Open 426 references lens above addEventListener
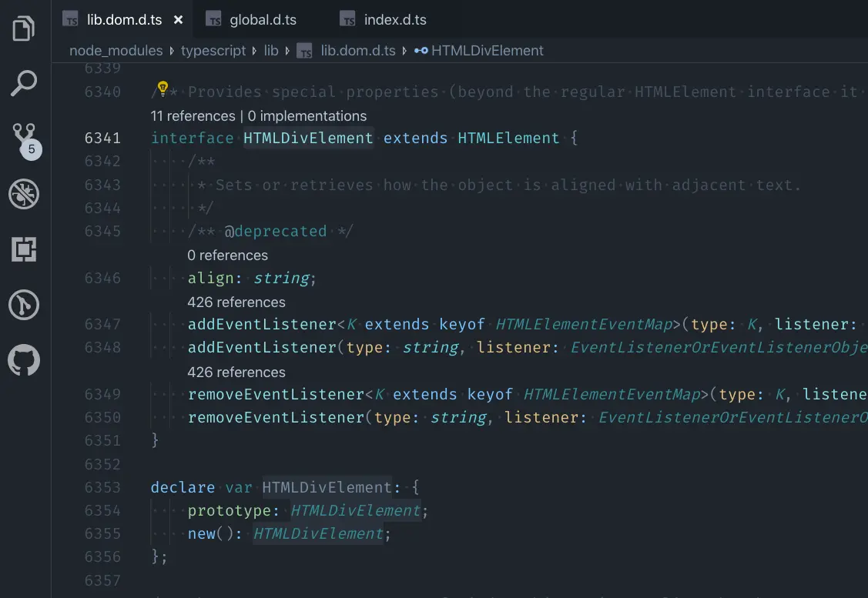 236,302
